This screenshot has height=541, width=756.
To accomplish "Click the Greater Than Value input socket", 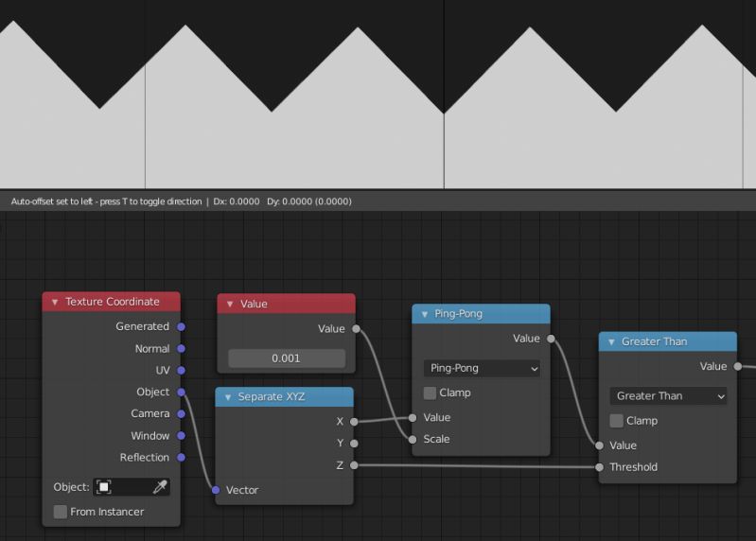I will pos(599,445).
